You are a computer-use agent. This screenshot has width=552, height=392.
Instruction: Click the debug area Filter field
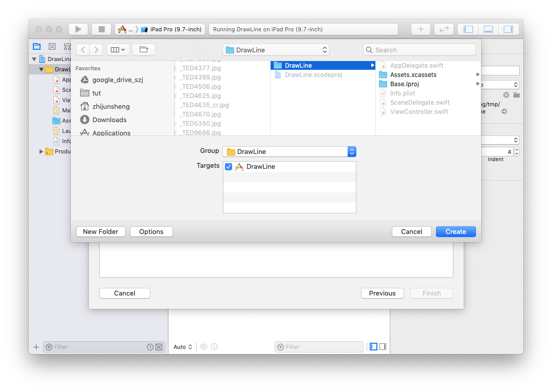pos(319,347)
